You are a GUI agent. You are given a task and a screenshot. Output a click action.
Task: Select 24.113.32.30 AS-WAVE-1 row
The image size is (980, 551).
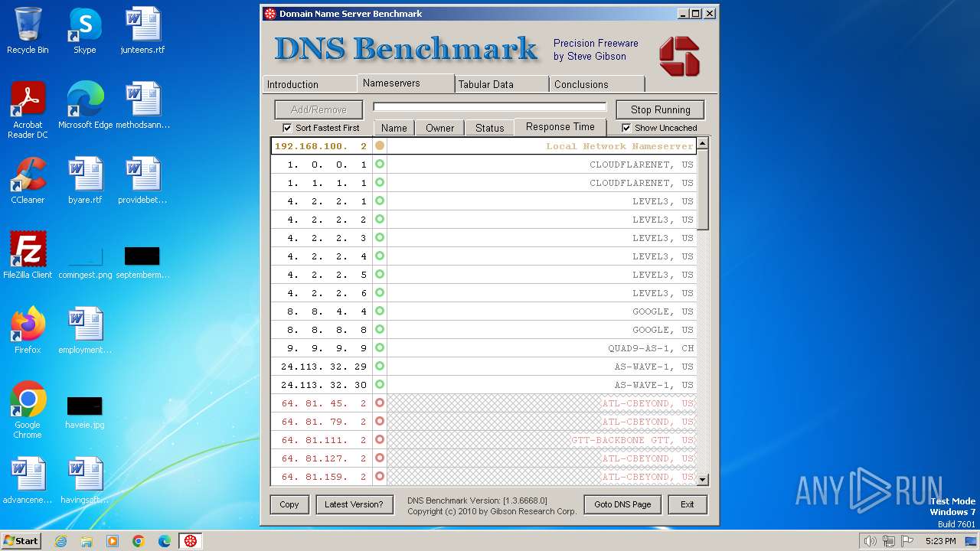[x=484, y=384]
